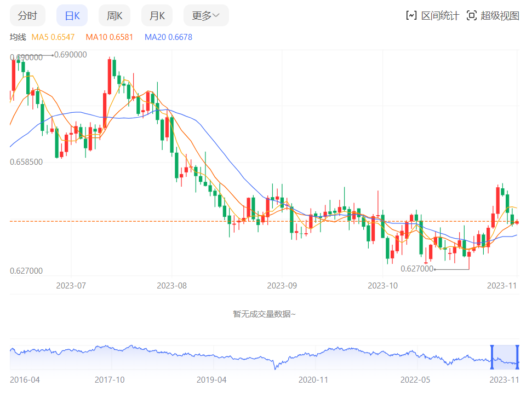This screenshot has width=532, height=398.
Task: Click the MA20 0.6678 label
Action: [x=168, y=37]
